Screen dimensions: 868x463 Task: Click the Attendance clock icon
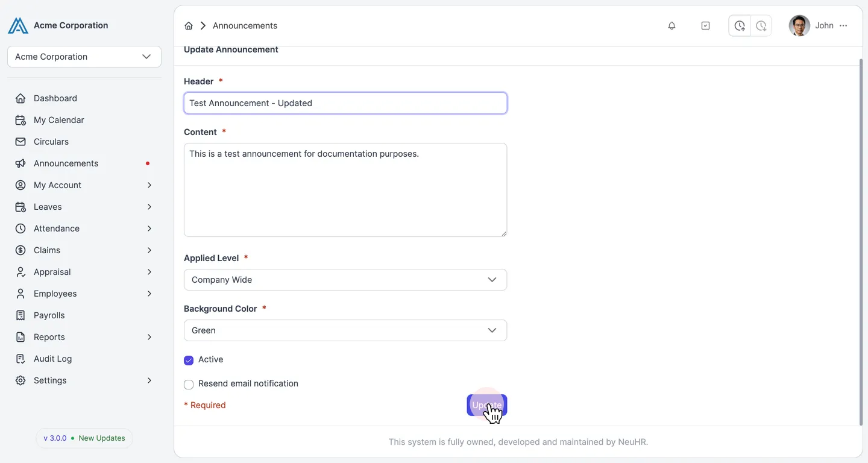(x=20, y=228)
